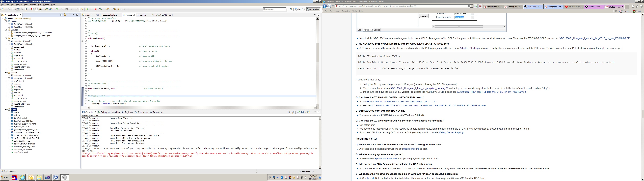
Task: Click the Resume (green play) debug icon
Action: [x=88, y=9]
